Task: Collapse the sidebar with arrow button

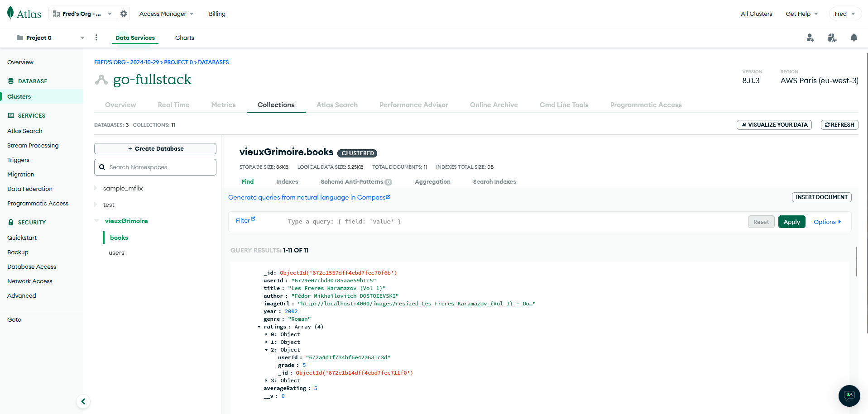Action: tap(83, 401)
